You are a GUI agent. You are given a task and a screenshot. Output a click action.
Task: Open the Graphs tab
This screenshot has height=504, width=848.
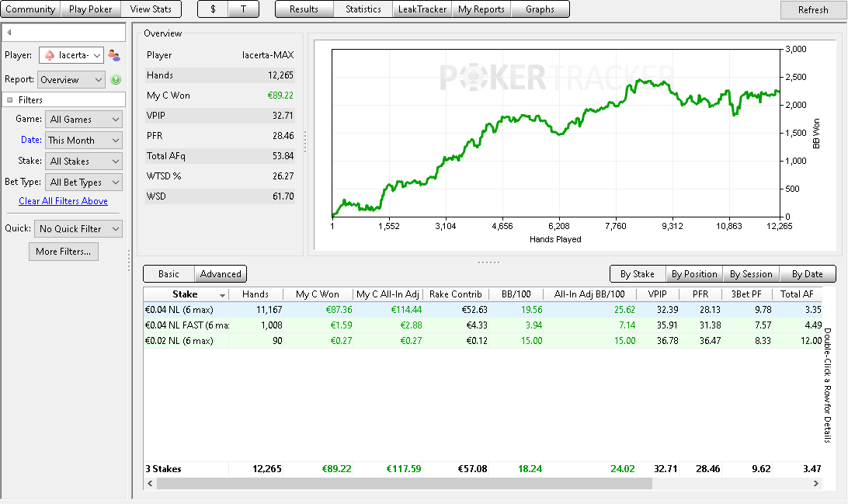point(540,9)
